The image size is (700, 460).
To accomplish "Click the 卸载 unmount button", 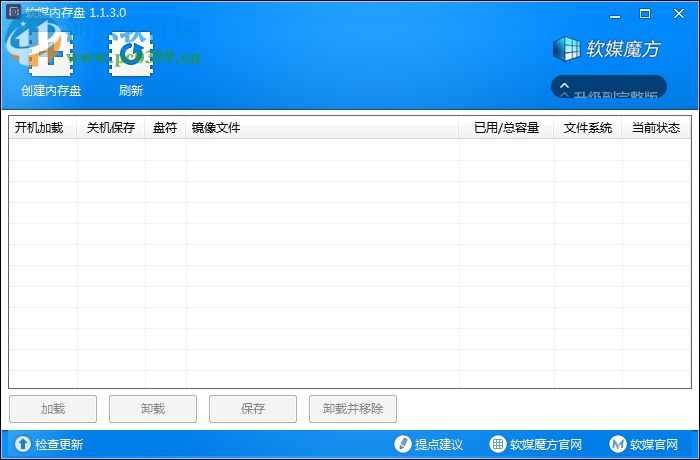I will tap(153, 409).
